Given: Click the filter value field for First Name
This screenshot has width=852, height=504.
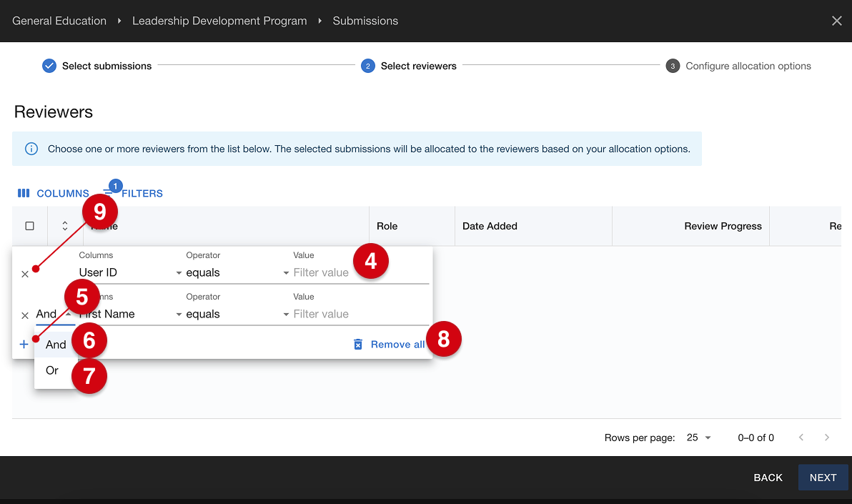Looking at the screenshot, I should pyautogui.click(x=361, y=314).
